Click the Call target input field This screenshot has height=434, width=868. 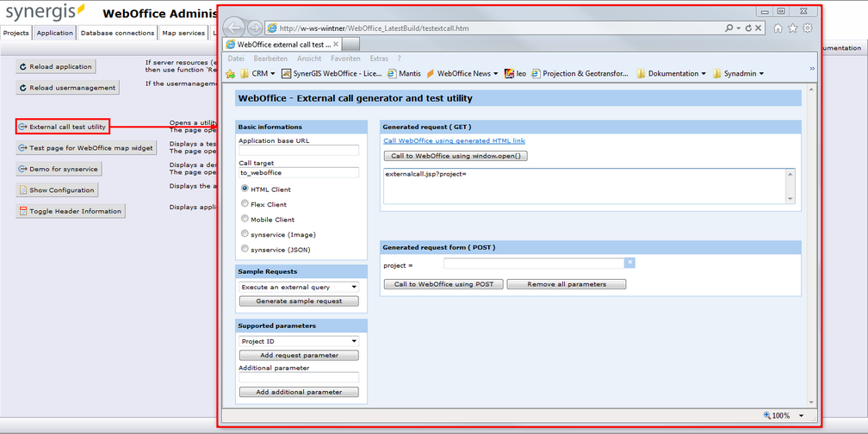(x=299, y=173)
